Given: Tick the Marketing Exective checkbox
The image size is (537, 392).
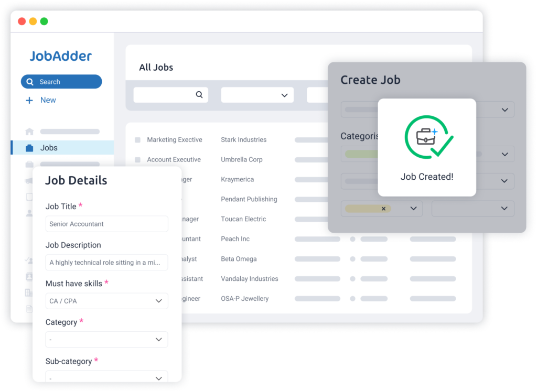Looking at the screenshot, I should 137,140.
